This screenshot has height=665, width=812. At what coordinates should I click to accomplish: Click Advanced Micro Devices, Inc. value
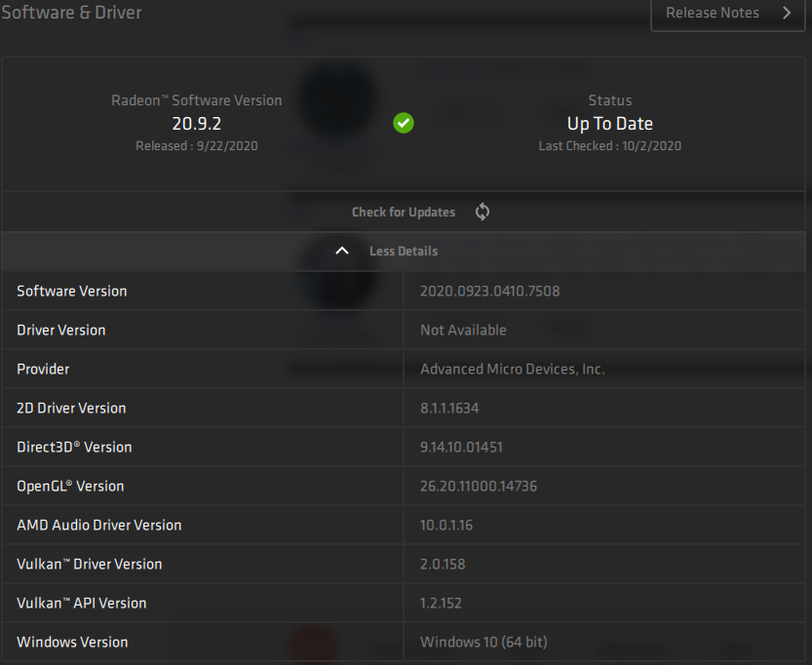coord(513,370)
